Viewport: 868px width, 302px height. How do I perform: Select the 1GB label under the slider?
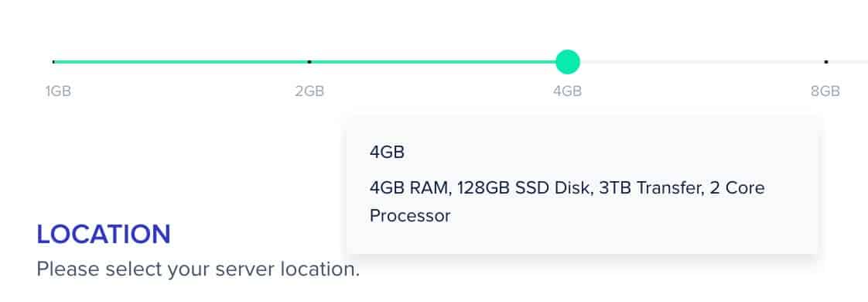point(58,91)
